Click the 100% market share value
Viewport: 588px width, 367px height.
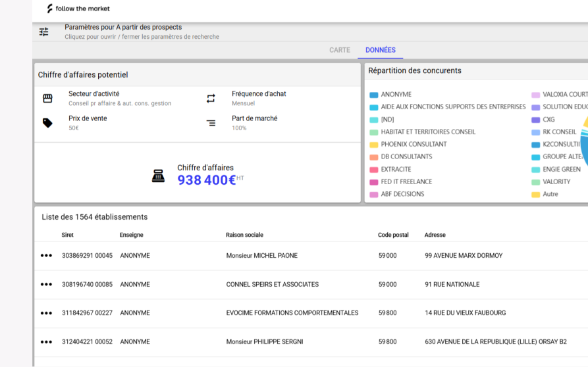point(239,128)
